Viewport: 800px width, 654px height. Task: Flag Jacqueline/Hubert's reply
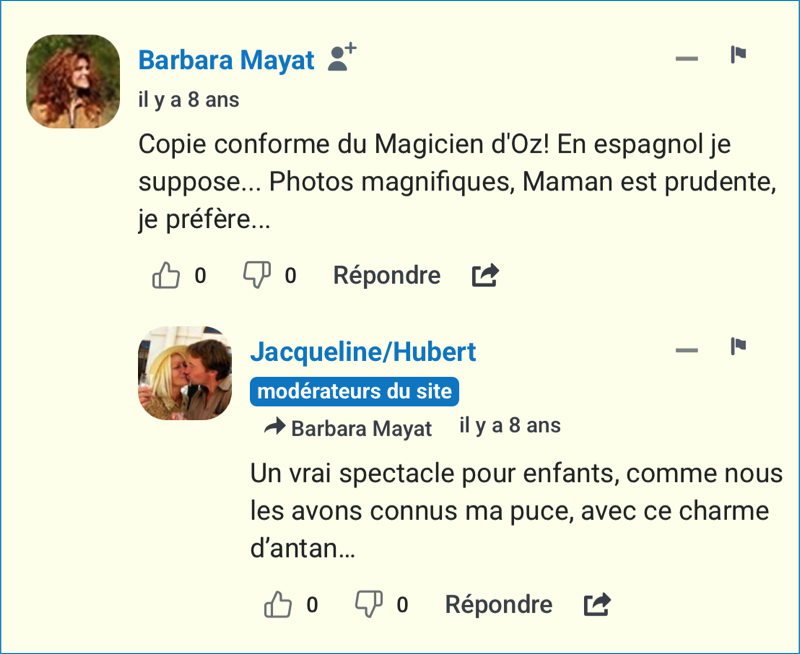coord(739,347)
